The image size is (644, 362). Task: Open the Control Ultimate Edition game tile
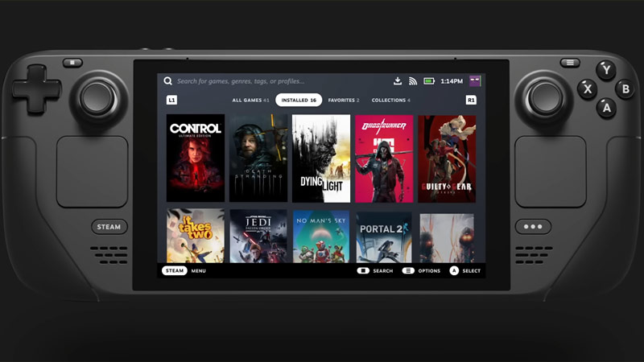[x=196, y=158]
